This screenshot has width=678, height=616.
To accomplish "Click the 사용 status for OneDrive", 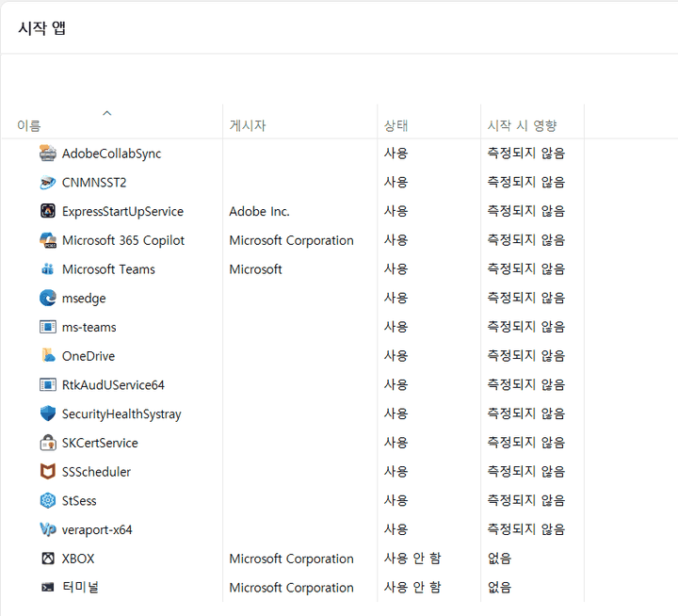I will [x=396, y=356].
